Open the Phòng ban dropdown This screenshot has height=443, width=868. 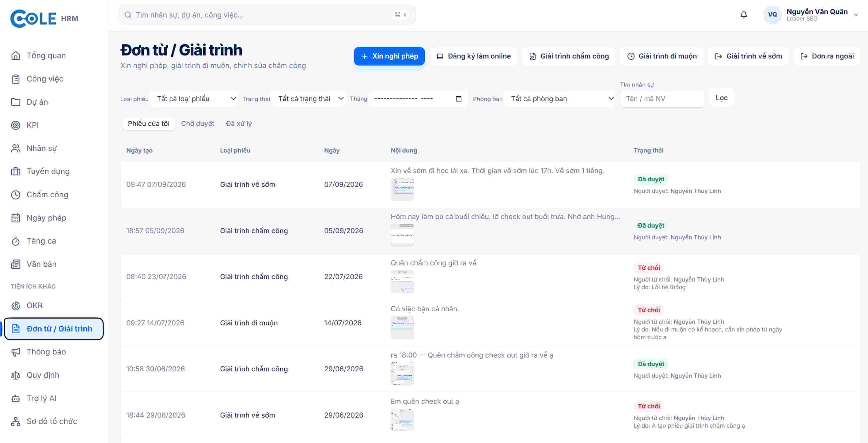560,99
